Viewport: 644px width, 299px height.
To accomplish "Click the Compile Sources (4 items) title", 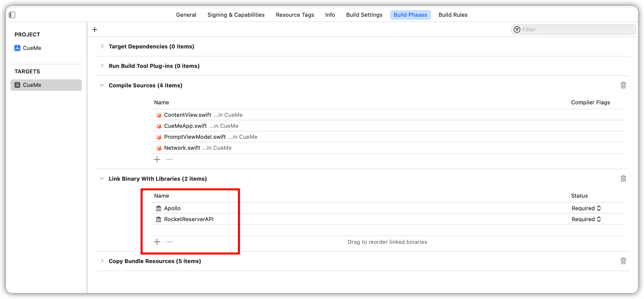I will [145, 86].
